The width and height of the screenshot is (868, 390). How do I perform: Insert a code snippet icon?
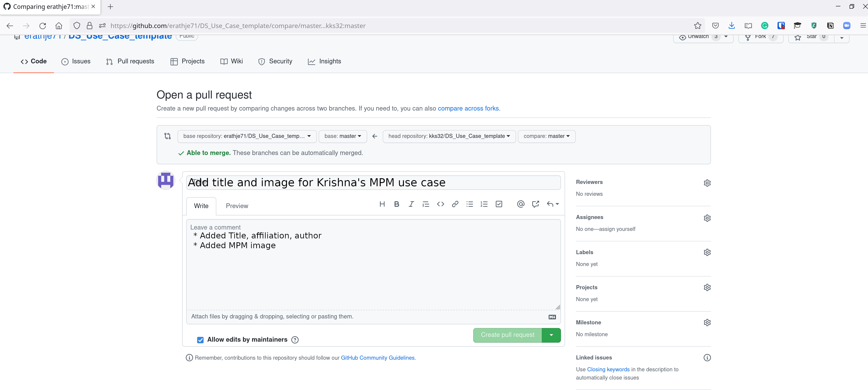tap(440, 204)
